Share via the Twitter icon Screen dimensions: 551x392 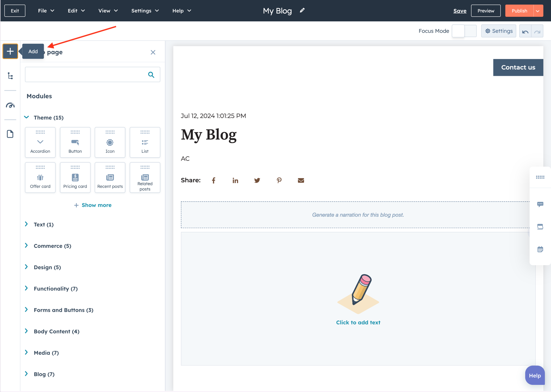(257, 180)
